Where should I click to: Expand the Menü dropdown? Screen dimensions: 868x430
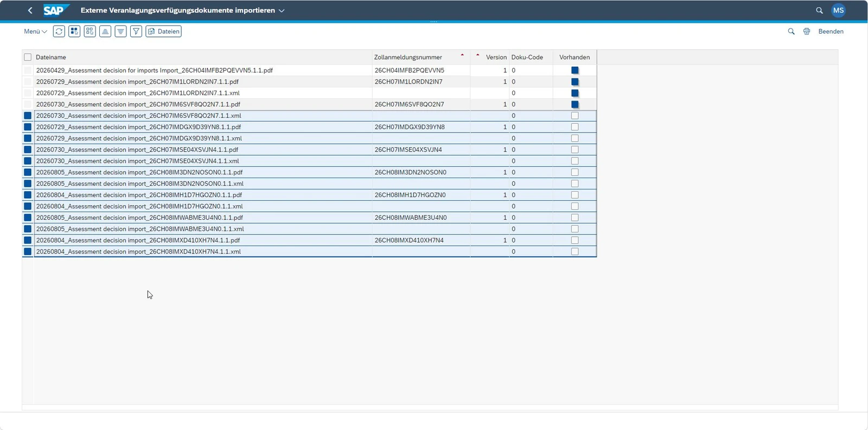[35, 31]
